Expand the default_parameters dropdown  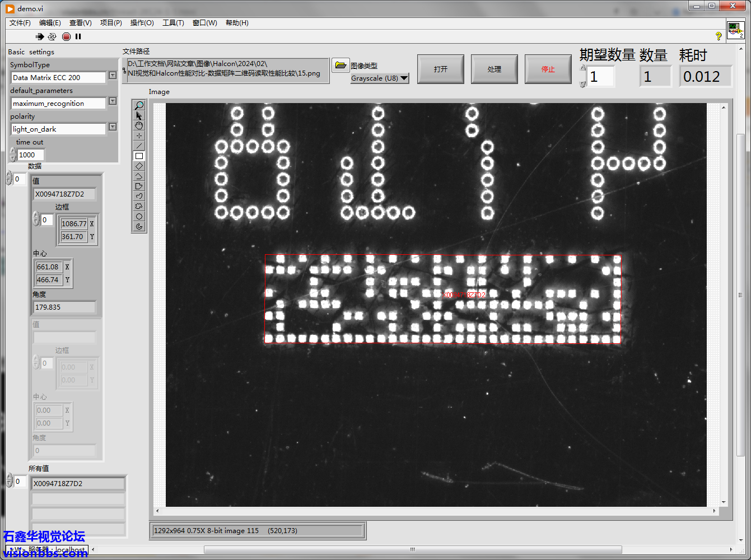pyautogui.click(x=113, y=101)
